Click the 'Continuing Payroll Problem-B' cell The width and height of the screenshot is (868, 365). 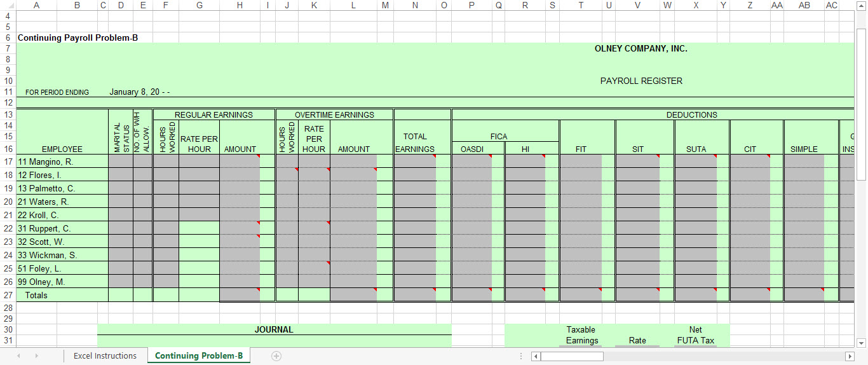click(x=78, y=38)
